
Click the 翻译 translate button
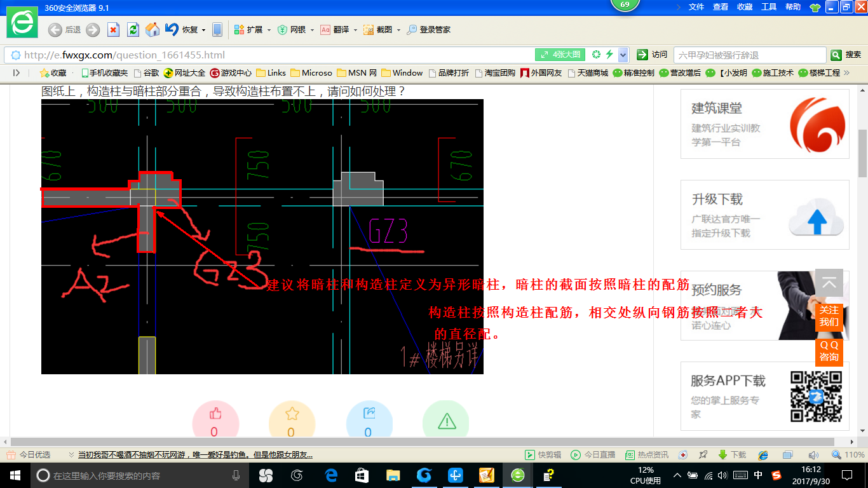[x=335, y=30]
